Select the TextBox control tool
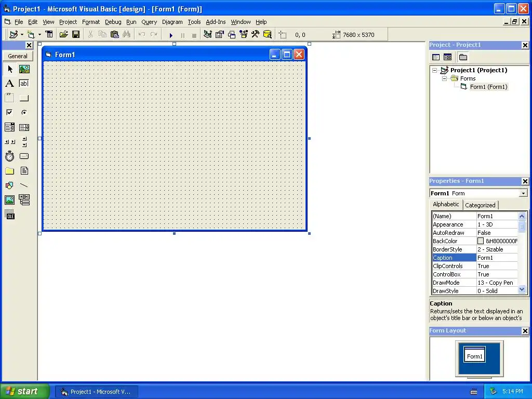The height and width of the screenshot is (399, 532). point(24,84)
